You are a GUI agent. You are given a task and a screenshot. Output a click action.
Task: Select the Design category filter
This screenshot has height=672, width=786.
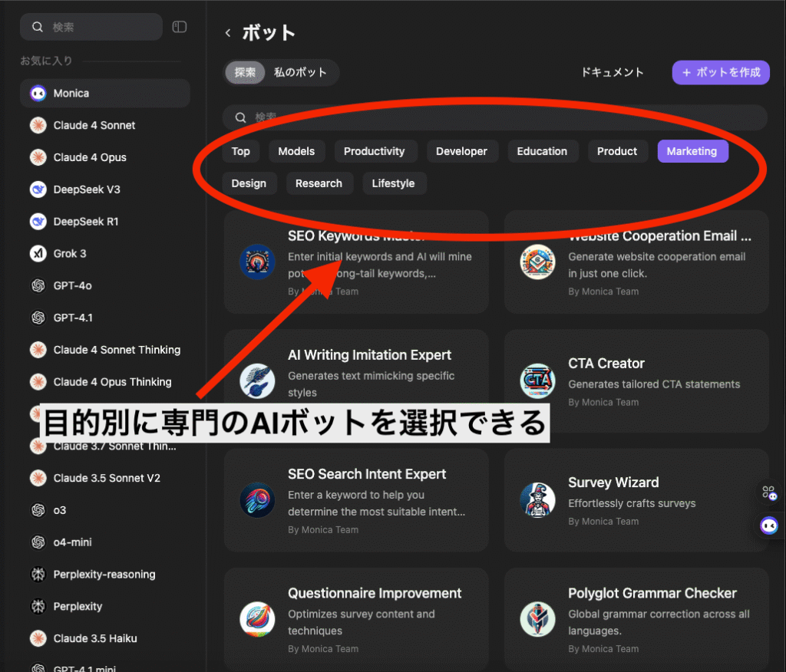(x=249, y=183)
